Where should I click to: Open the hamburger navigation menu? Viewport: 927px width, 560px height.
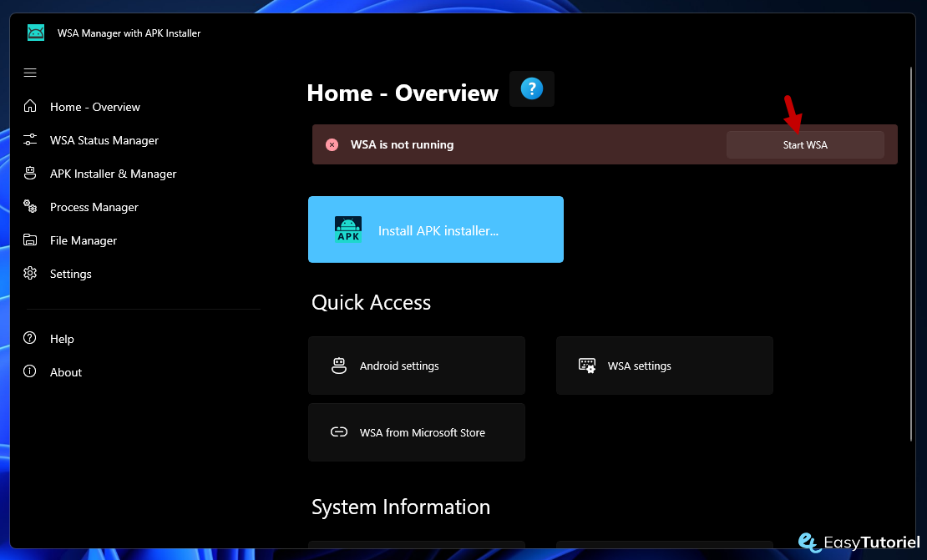click(x=30, y=73)
